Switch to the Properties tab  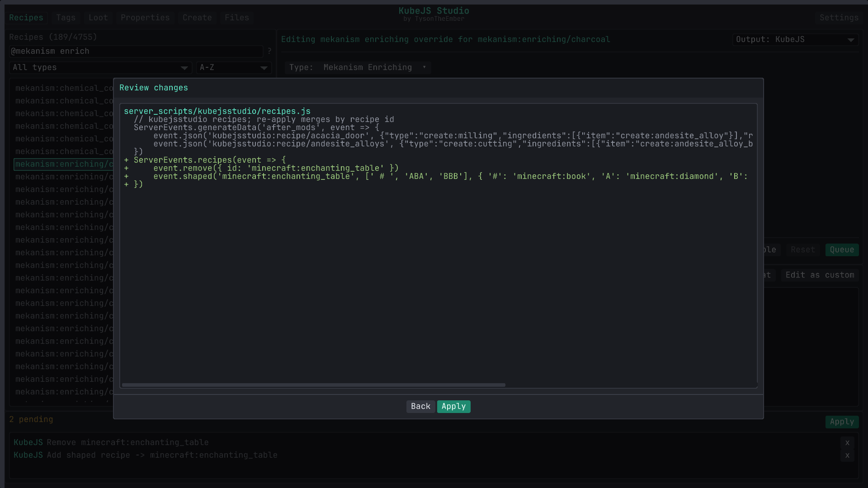click(145, 18)
